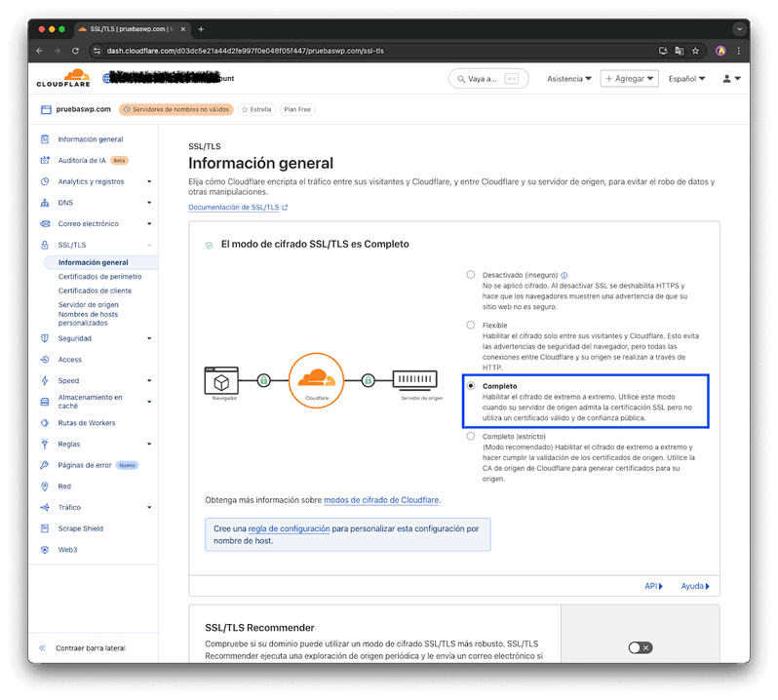Viewport: 778px width, 700px height.
Task: Expand Speed submenu arrow
Action: (x=149, y=380)
